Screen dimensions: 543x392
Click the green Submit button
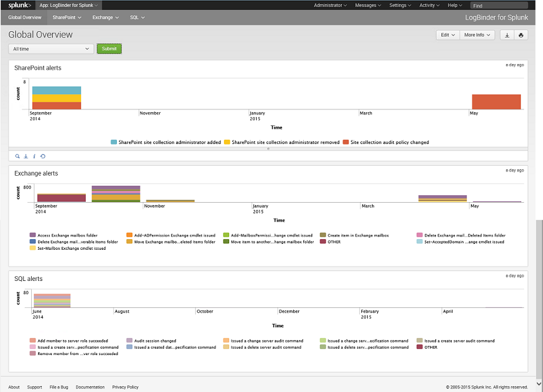pos(109,49)
